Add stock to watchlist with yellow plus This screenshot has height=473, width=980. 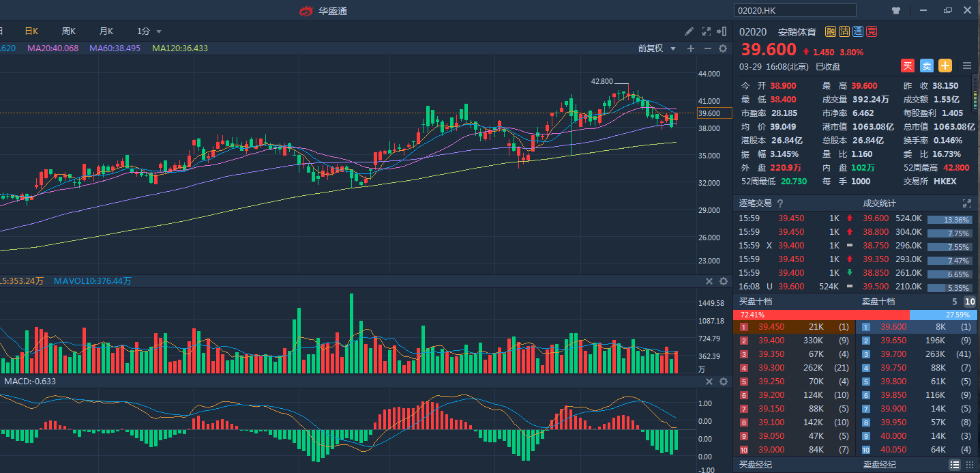(x=945, y=66)
